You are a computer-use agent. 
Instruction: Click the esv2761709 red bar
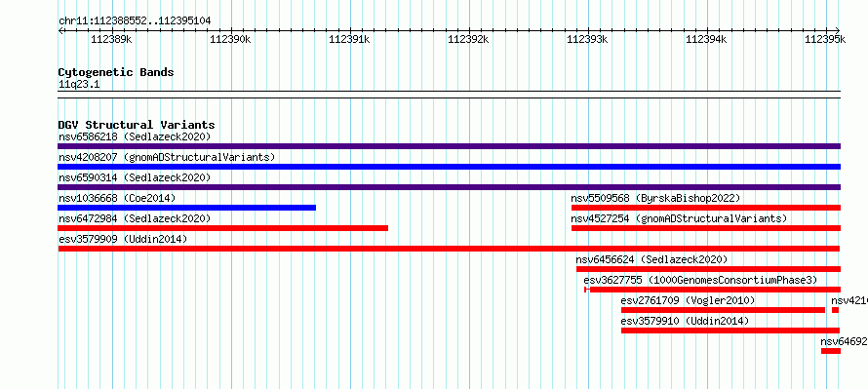point(723,310)
